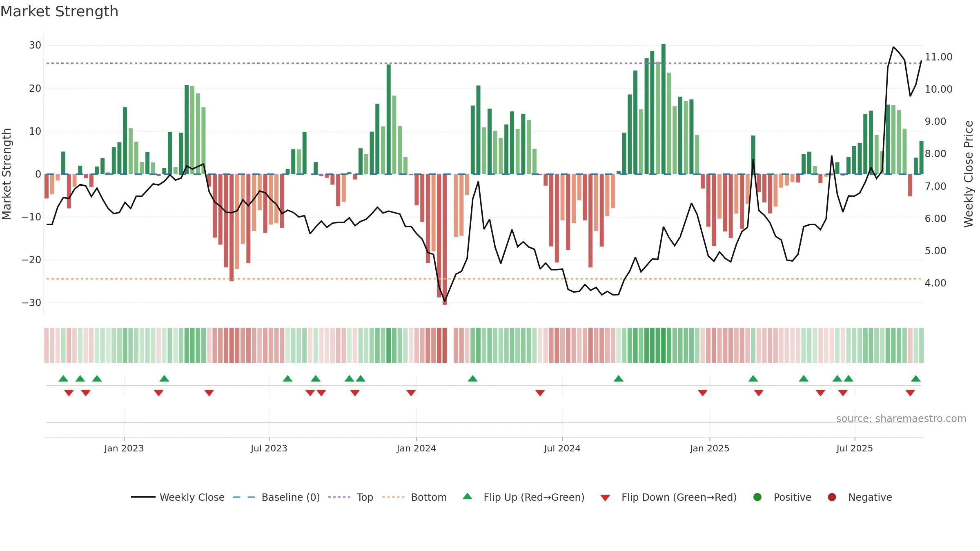Click the red Negative legend dot

(x=832, y=497)
